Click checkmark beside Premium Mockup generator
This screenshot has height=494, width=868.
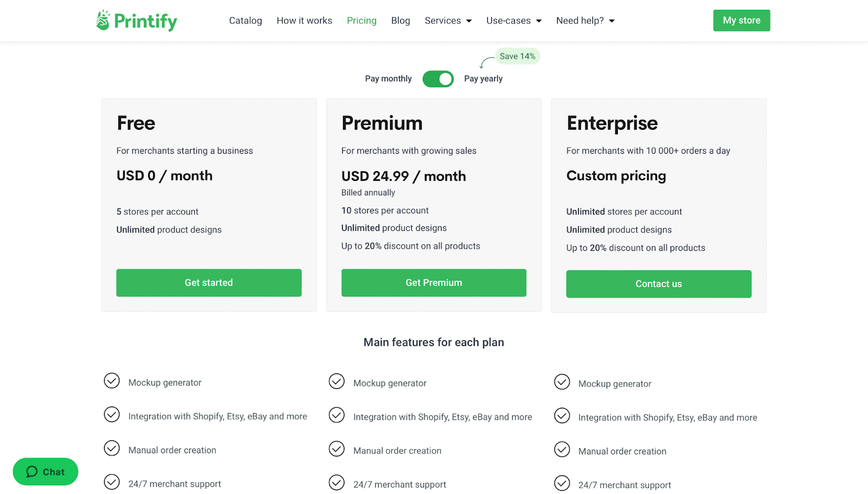337,382
